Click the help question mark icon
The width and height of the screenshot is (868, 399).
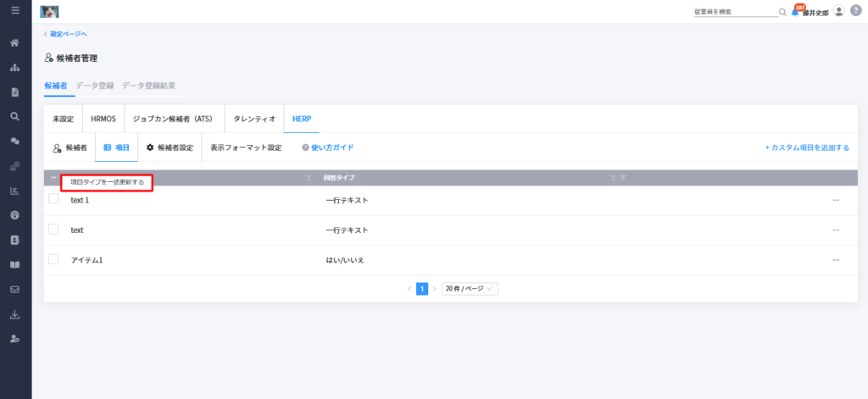tap(856, 10)
